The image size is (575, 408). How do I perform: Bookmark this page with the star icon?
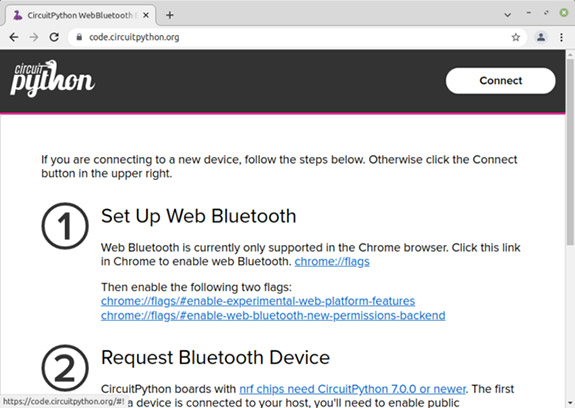click(x=516, y=37)
